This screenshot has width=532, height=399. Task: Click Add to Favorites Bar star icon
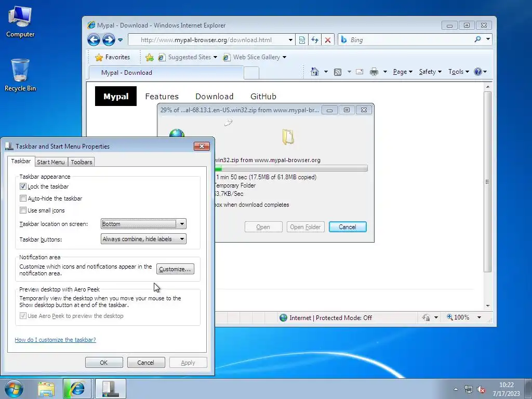click(x=149, y=57)
